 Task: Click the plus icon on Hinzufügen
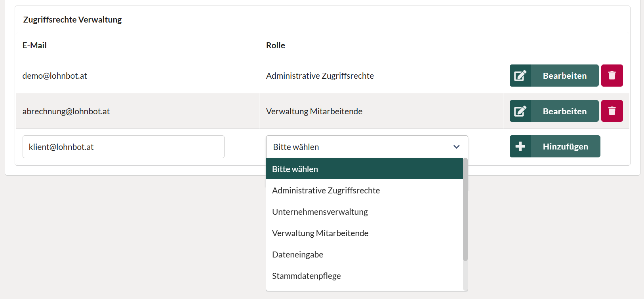[520, 146]
